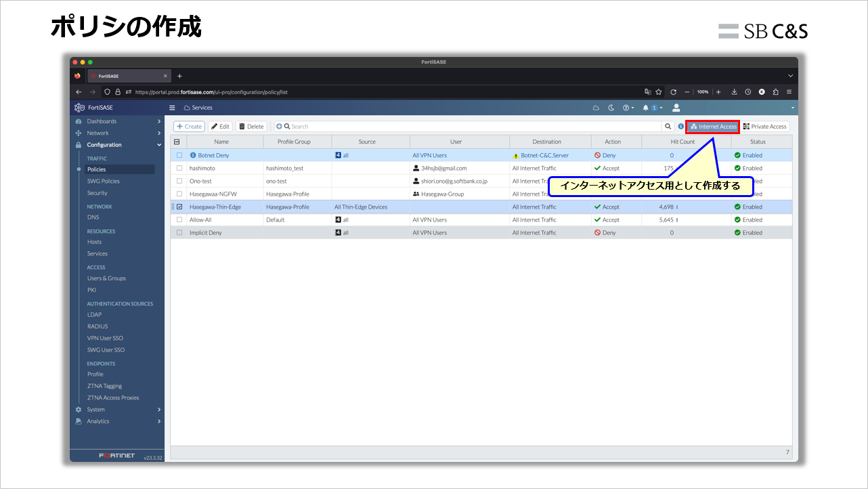The image size is (868, 489).
Task: Click inside the policy search field
Action: [x=406, y=126]
